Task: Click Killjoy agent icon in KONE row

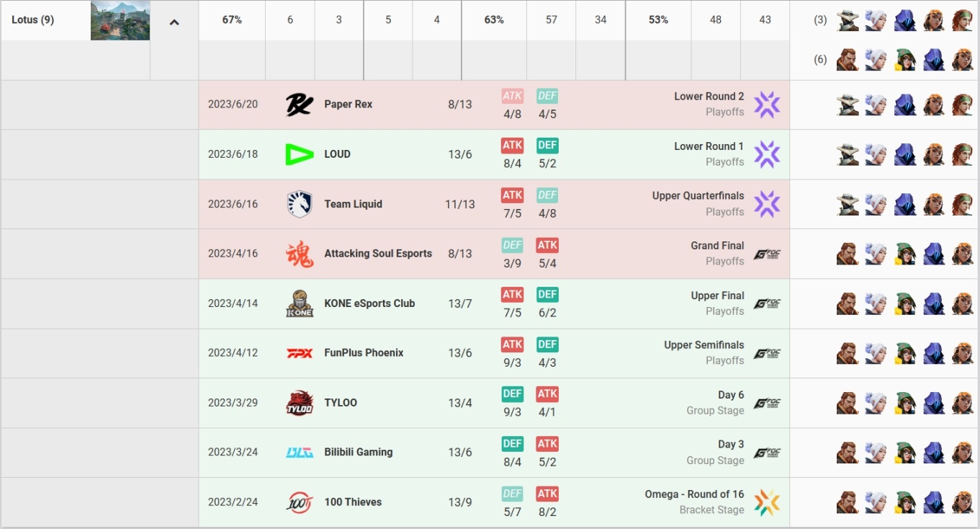Action: coord(905,303)
